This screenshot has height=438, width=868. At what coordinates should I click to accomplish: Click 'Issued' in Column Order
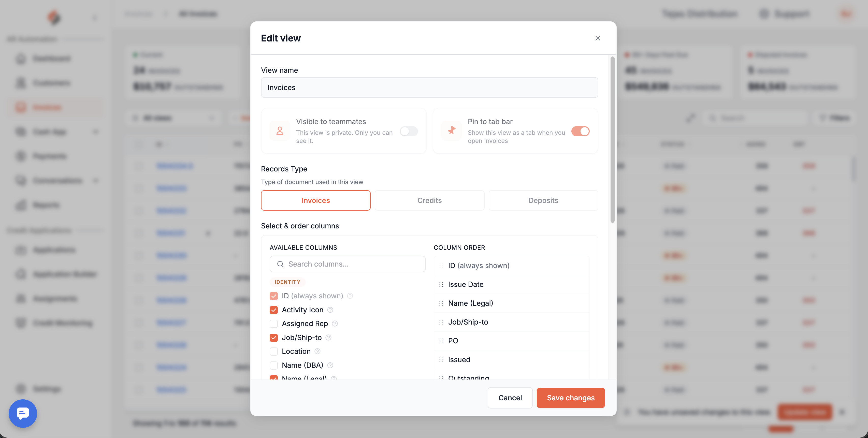coord(459,360)
